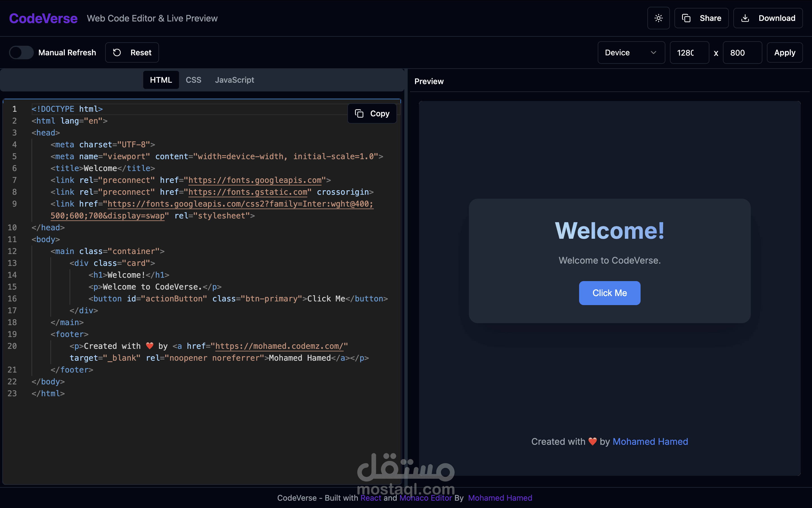This screenshot has height=508, width=812.
Task: Switch to the HTML tab
Action: click(161, 80)
